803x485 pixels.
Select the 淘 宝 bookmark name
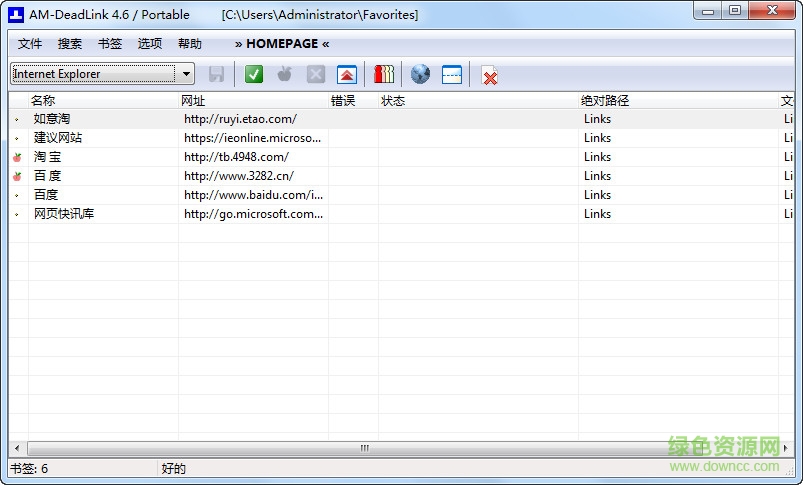click(x=47, y=157)
